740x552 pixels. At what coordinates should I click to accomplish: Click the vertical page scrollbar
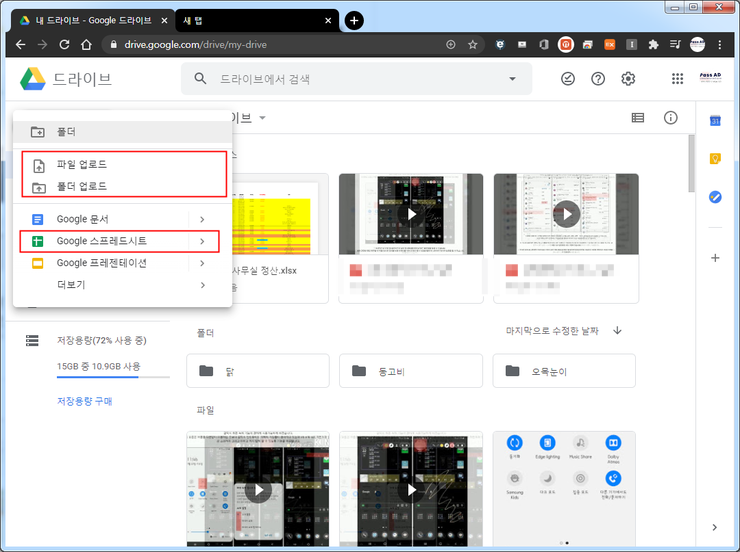691,163
